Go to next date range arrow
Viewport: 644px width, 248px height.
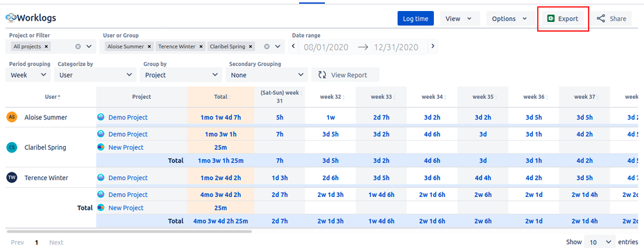click(x=433, y=46)
